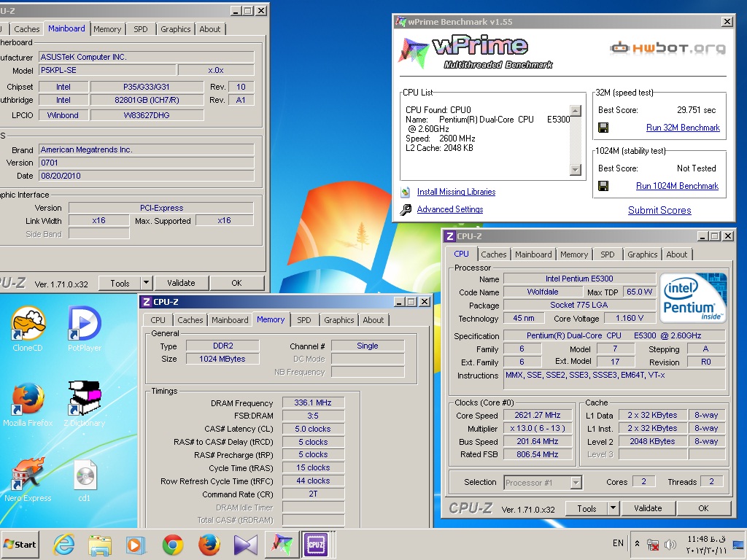Open CloneCD desktop shortcut
747x560 pixels.
(28, 329)
